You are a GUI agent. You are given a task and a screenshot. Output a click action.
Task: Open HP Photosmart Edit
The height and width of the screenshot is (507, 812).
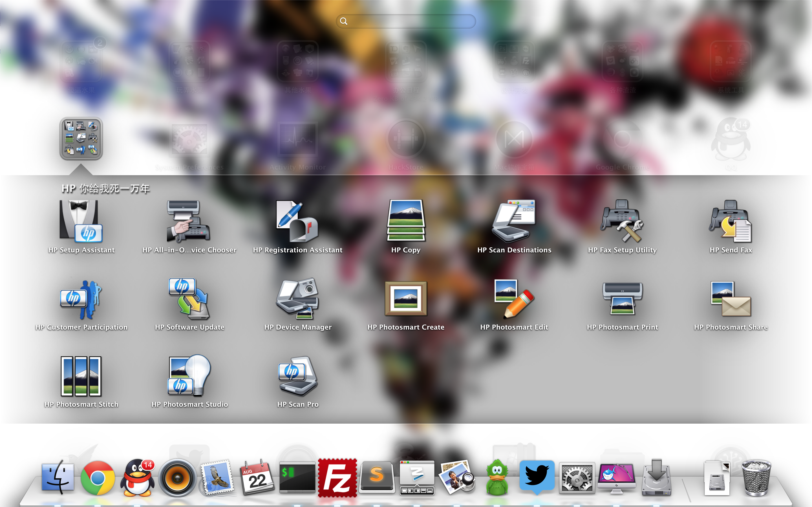[x=514, y=299]
